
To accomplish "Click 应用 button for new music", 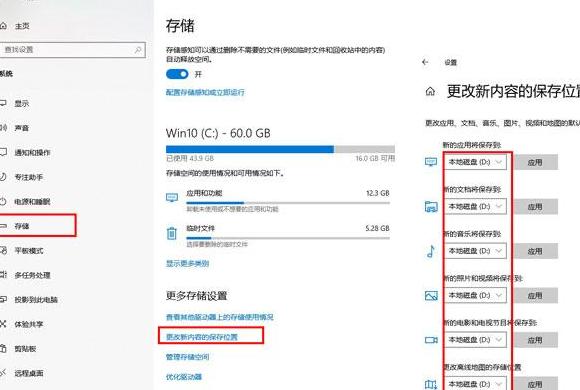I will (x=535, y=251).
